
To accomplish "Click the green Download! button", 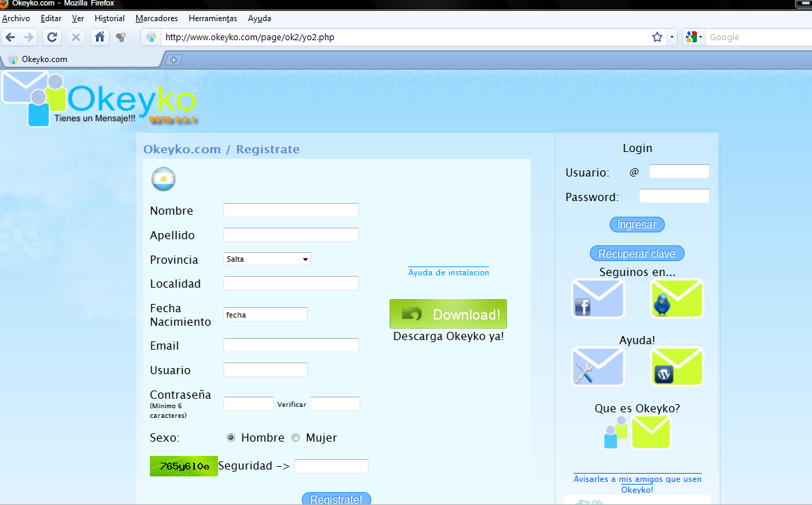I will [448, 314].
